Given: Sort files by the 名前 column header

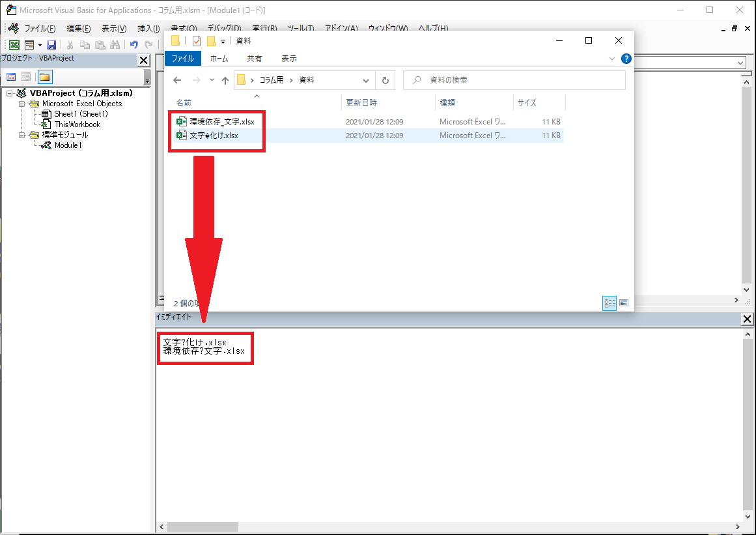Looking at the screenshot, I should 184,103.
